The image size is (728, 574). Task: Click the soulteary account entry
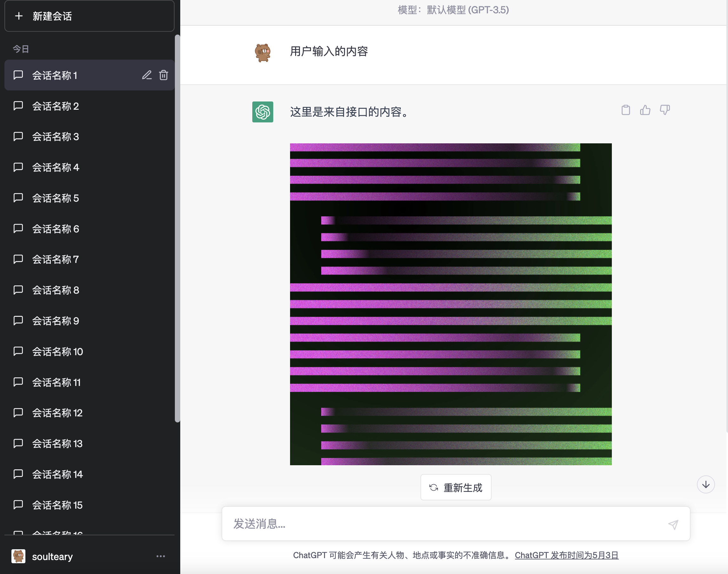point(52,557)
